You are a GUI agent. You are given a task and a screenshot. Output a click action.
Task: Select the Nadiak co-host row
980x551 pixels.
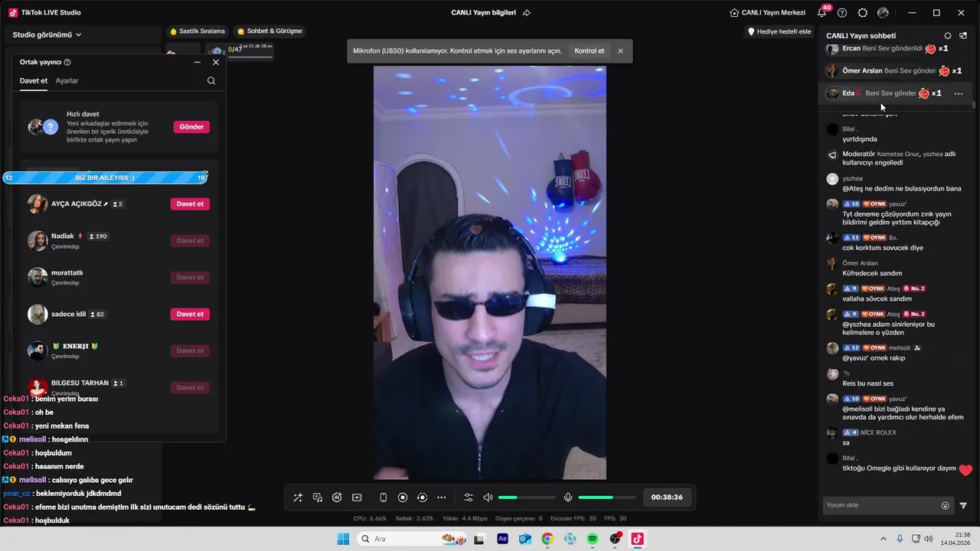tap(119, 240)
